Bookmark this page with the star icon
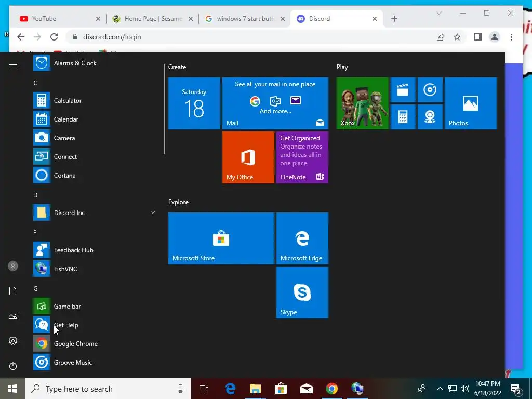The width and height of the screenshot is (532, 399). (x=457, y=37)
